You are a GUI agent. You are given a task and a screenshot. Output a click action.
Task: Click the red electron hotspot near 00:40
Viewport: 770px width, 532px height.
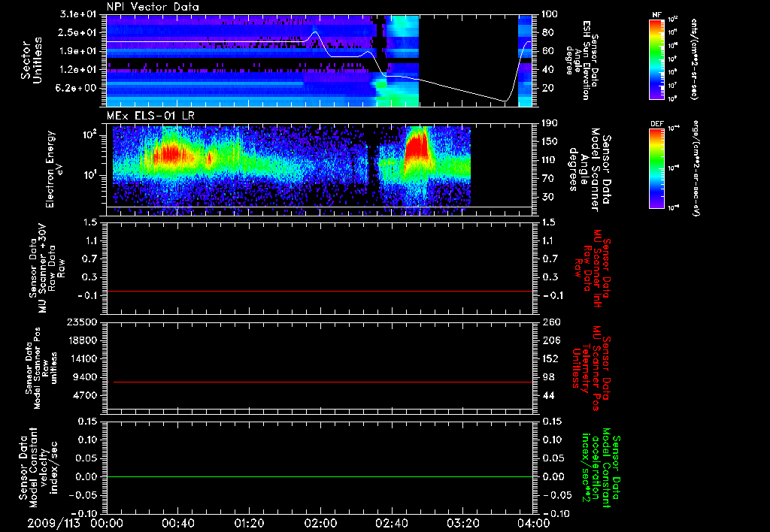(x=171, y=155)
